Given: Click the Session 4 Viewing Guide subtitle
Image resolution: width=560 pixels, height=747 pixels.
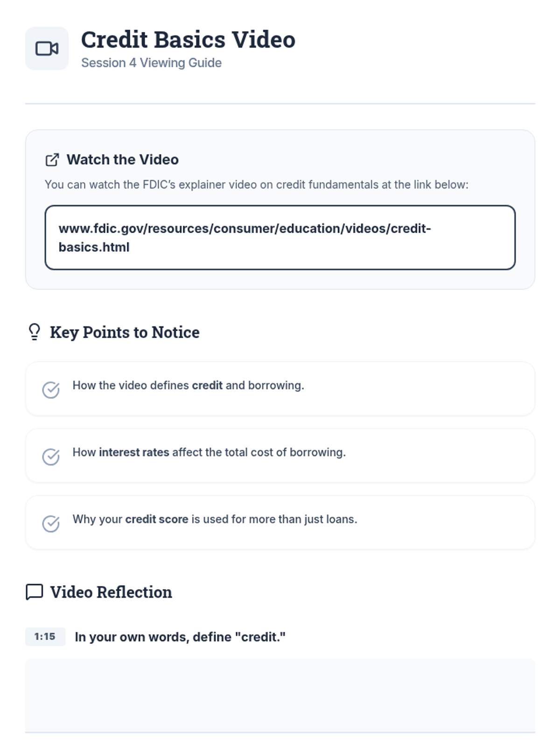Looking at the screenshot, I should (x=151, y=63).
